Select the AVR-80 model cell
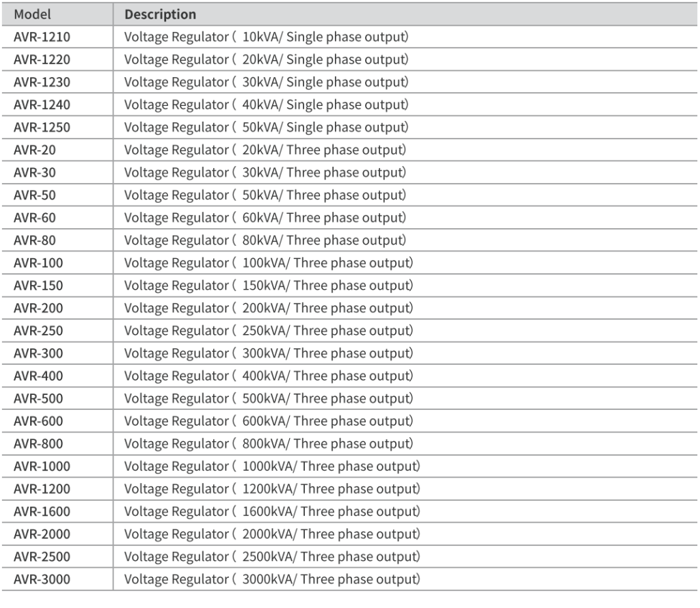 click(x=35, y=240)
